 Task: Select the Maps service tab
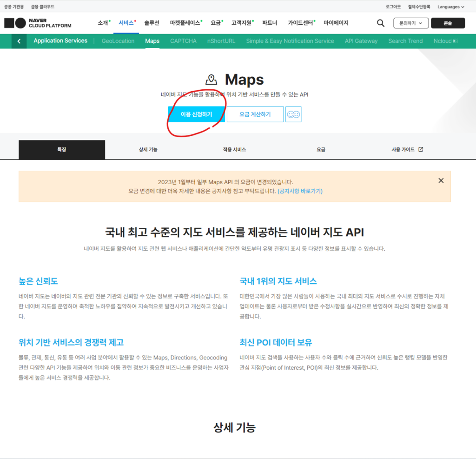(x=152, y=41)
